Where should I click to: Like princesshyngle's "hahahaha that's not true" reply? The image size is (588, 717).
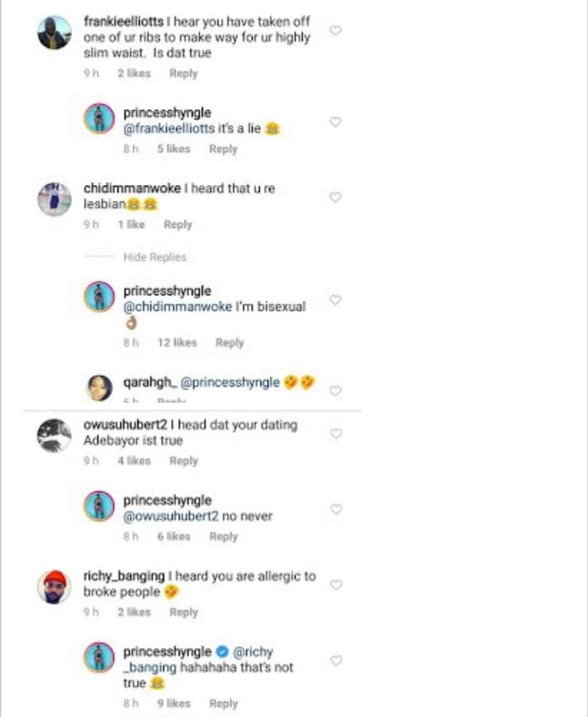click(x=336, y=660)
